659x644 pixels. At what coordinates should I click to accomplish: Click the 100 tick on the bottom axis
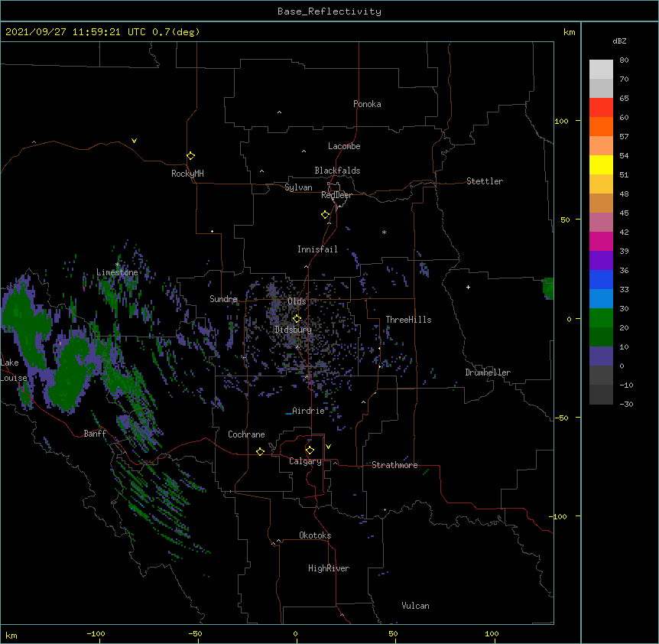pos(492,633)
